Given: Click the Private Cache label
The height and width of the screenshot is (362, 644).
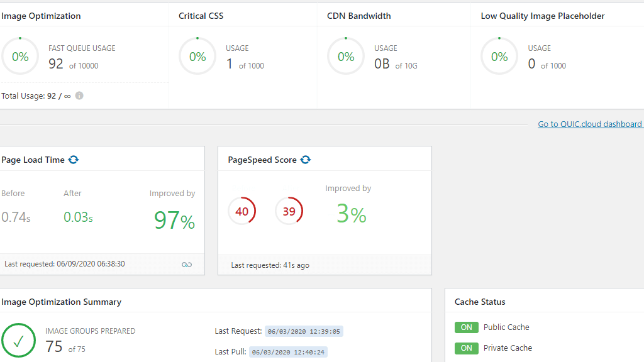Looking at the screenshot, I should point(508,348).
